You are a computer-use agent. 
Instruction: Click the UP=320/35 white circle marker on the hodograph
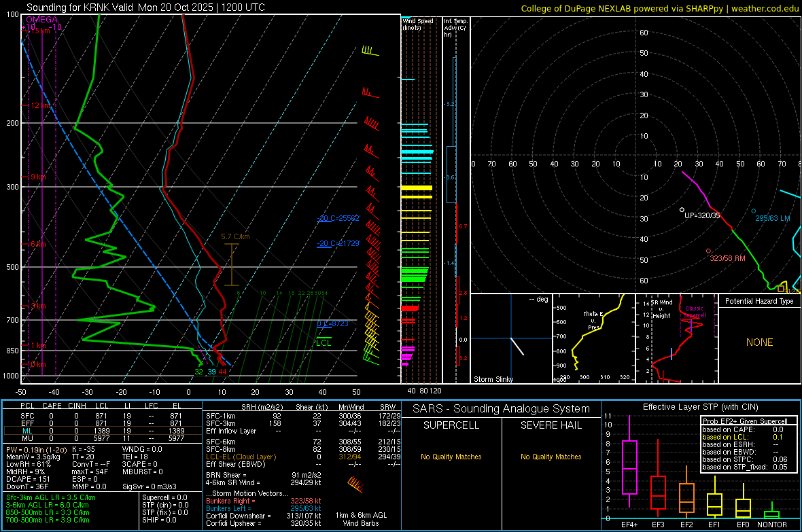coord(682,210)
